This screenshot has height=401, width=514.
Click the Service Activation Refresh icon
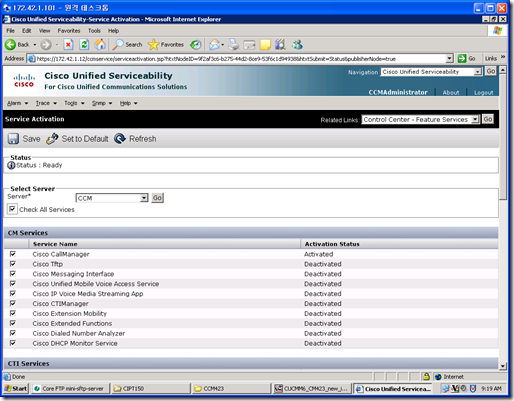pyautogui.click(x=120, y=139)
